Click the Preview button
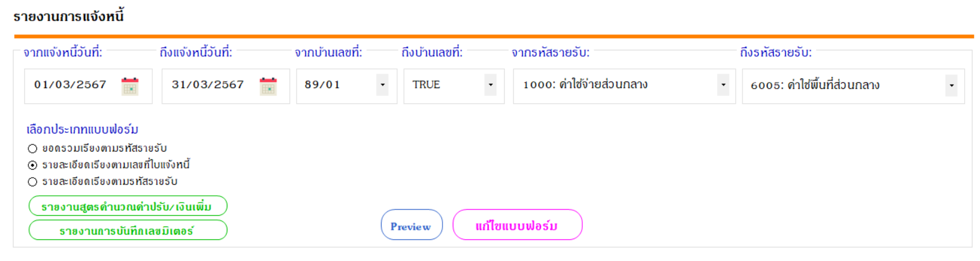This screenshot has width=980, height=261. [x=412, y=225]
